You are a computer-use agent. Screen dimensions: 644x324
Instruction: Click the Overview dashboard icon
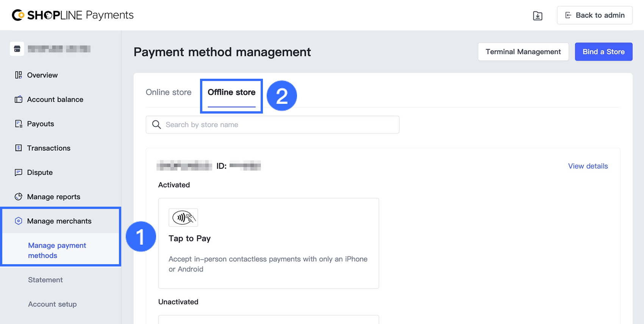click(18, 75)
